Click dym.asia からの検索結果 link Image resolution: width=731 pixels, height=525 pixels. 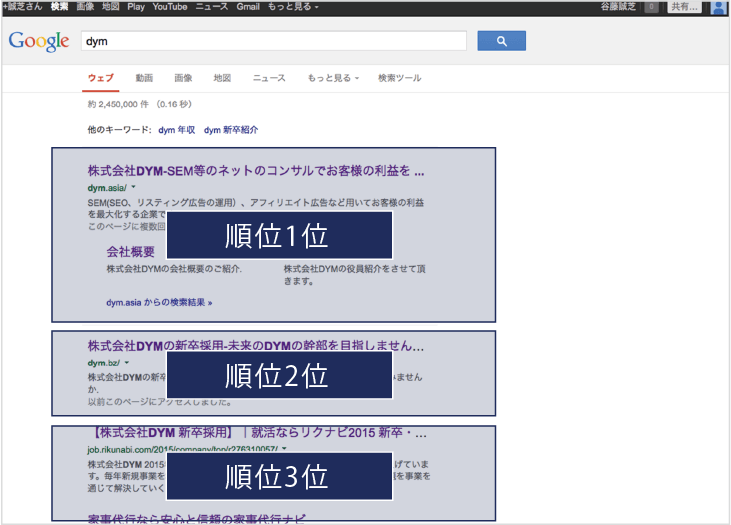159,301
